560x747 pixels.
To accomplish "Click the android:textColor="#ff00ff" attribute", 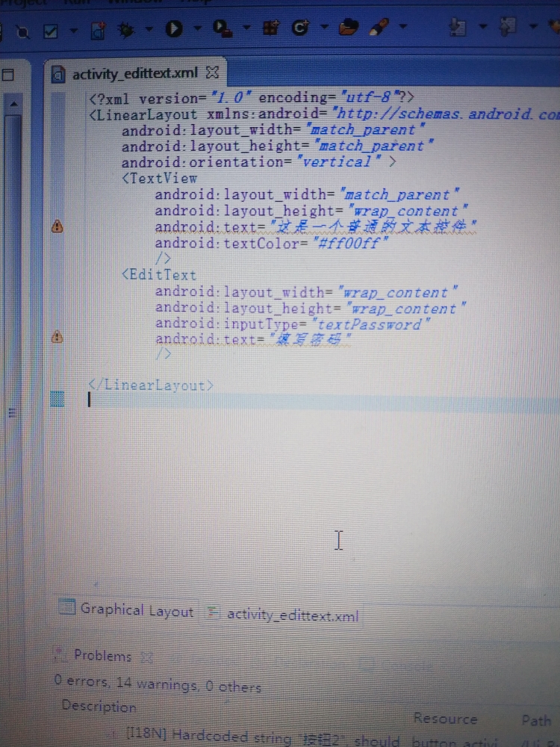I will click(272, 244).
